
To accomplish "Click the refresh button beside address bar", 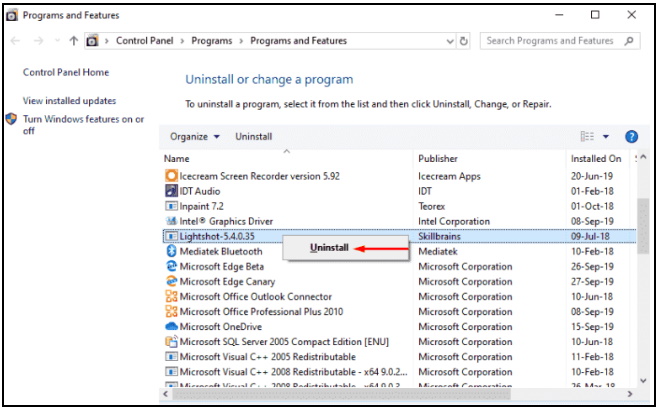I will (464, 41).
